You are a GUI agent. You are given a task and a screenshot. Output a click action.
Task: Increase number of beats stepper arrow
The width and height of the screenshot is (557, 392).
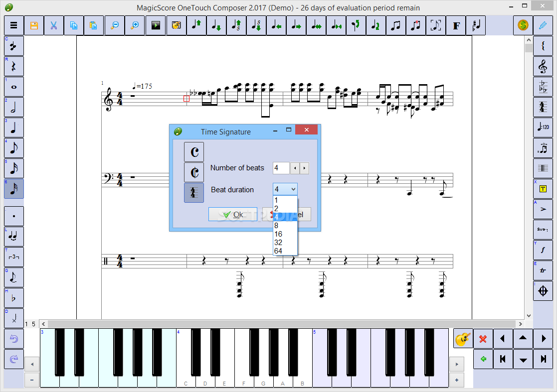click(305, 168)
